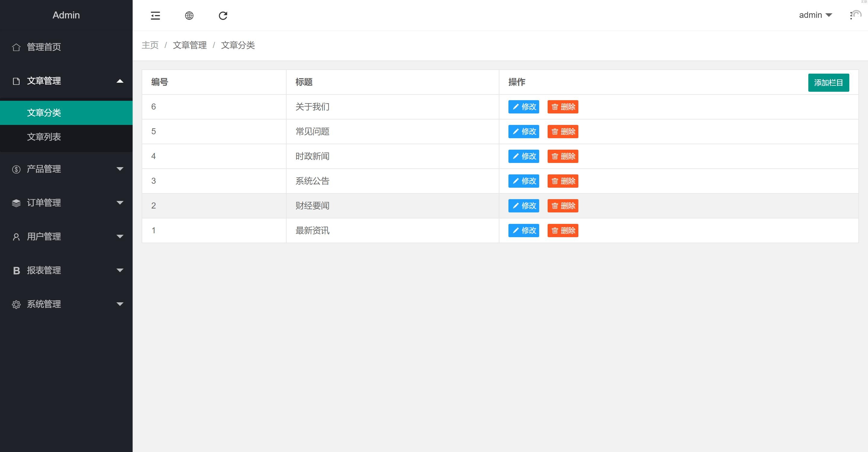
Task: Click the home icon for 管理首页
Action: point(16,47)
